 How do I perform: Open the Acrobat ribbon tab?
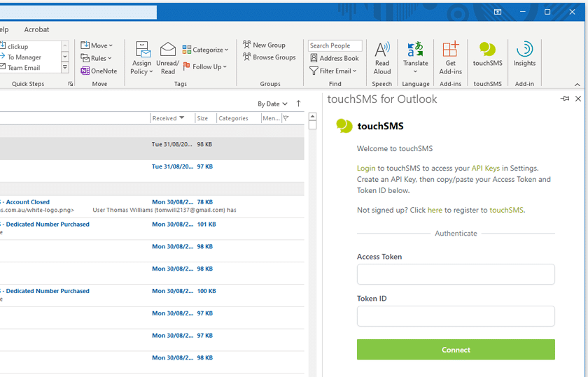36,29
